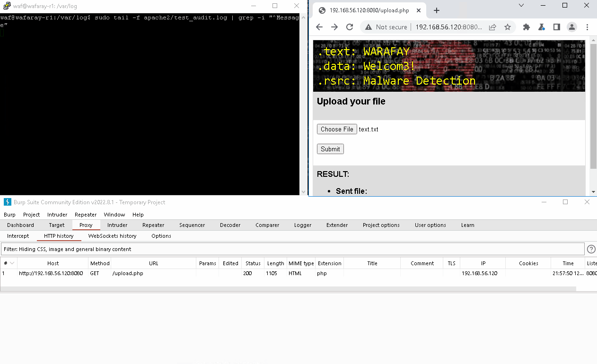This screenshot has height=364, width=597.
Task: Open the Intercept sub-tab
Action: click(18, 236)
